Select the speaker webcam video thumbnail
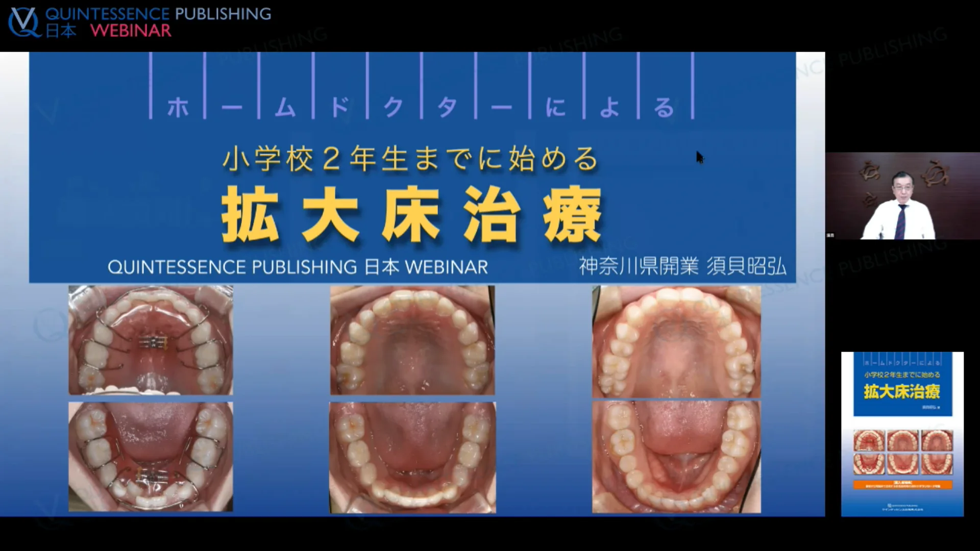 (x=902, y=196)
